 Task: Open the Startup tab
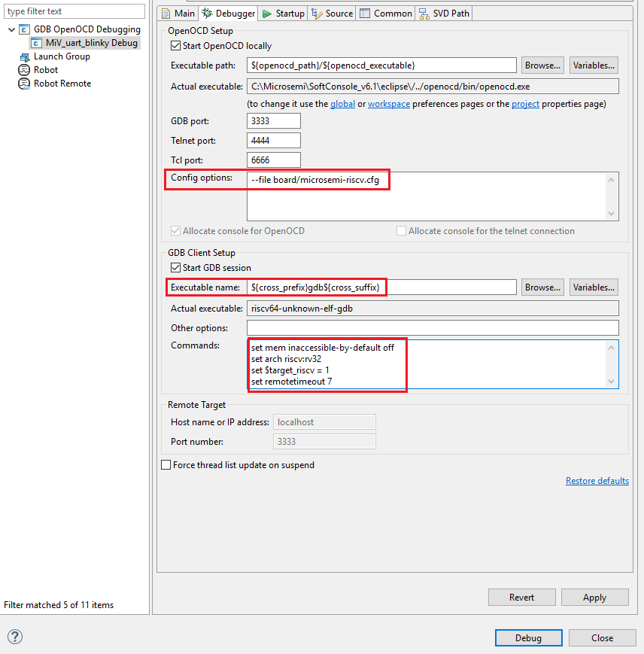point(283,14)
